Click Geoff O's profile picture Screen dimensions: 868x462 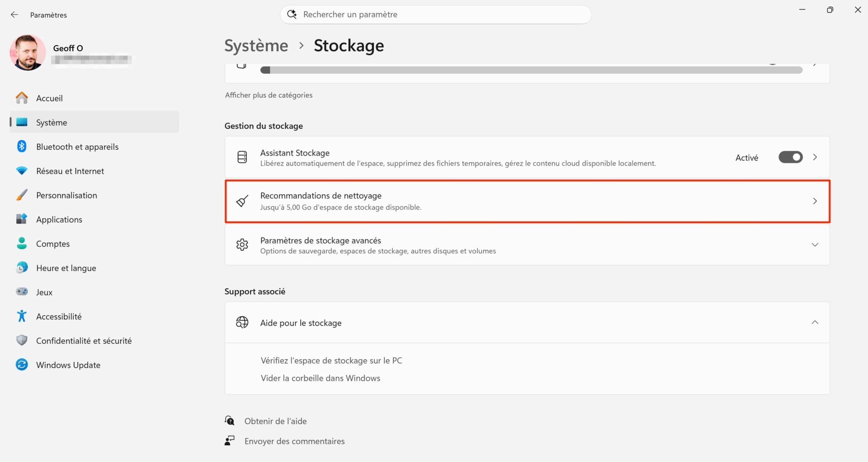28,52
